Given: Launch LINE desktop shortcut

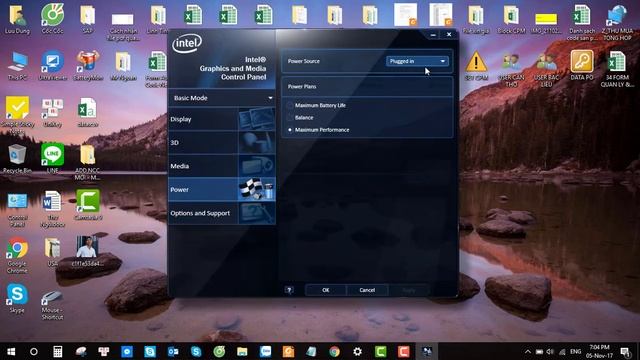Looking at the screenshot, I should coord(52,158).
